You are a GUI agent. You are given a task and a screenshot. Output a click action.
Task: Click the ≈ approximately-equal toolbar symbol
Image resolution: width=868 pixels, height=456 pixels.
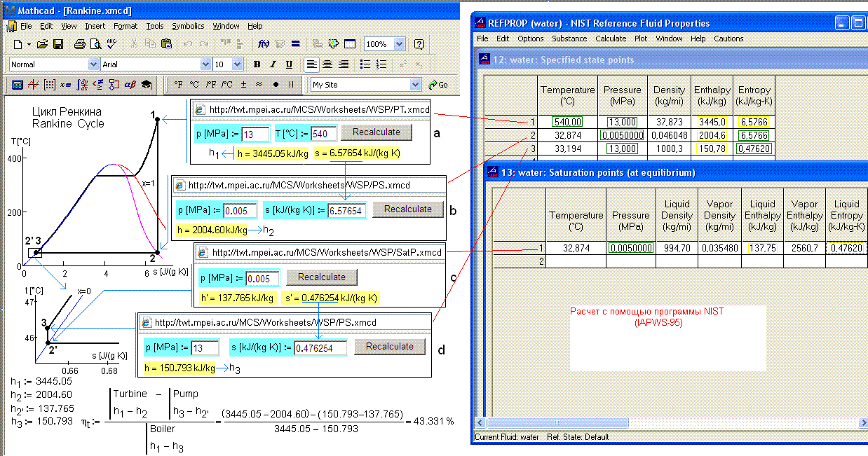[x=259, y=85]
